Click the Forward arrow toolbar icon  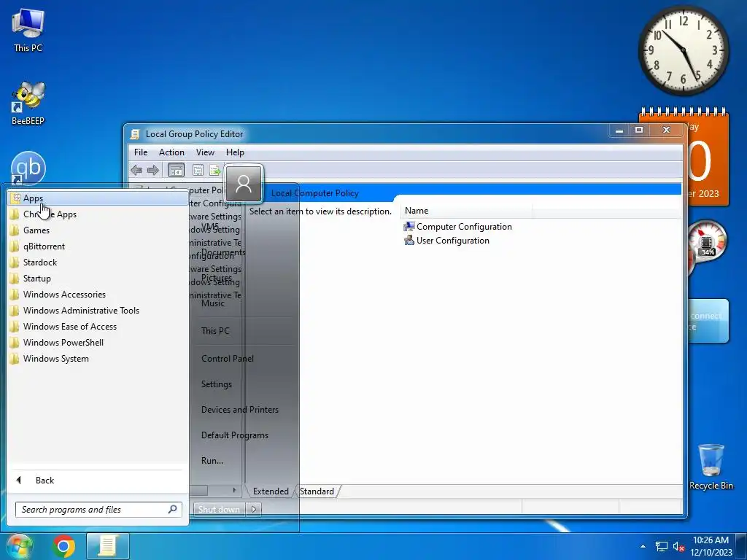click(153, 170)
